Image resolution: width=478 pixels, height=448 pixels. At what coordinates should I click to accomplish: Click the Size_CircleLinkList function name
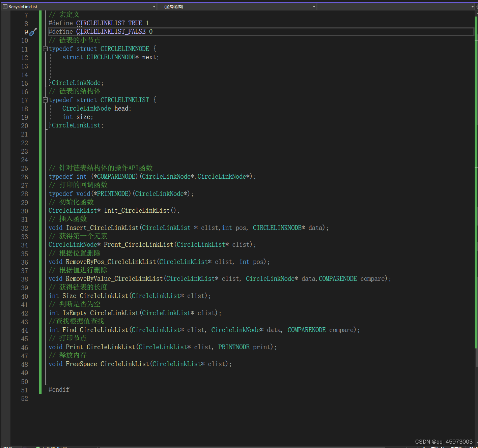[x=95, y=296]
